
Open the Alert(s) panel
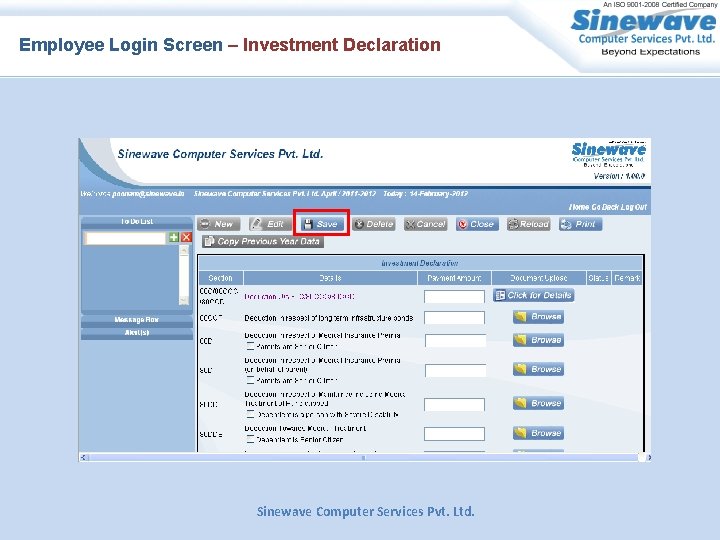pyautogui.click(x=137, y=332)
